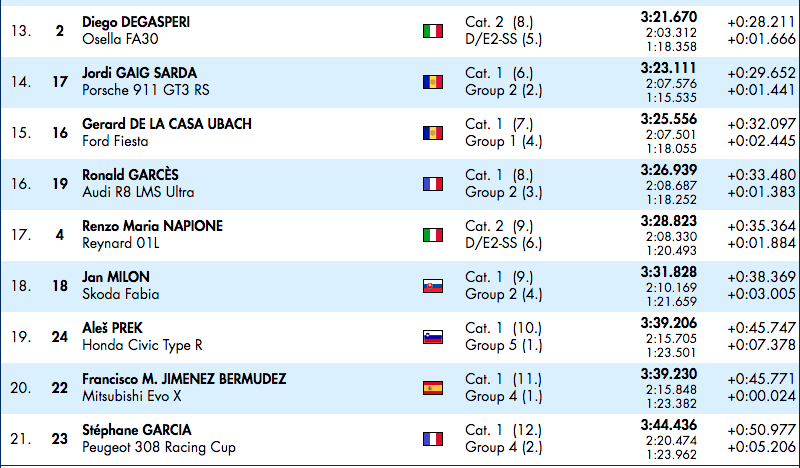This screenshot has width=800, height=468.
Task: Click French flag in Stéphane Garcia row
Action: click(433, 439)
